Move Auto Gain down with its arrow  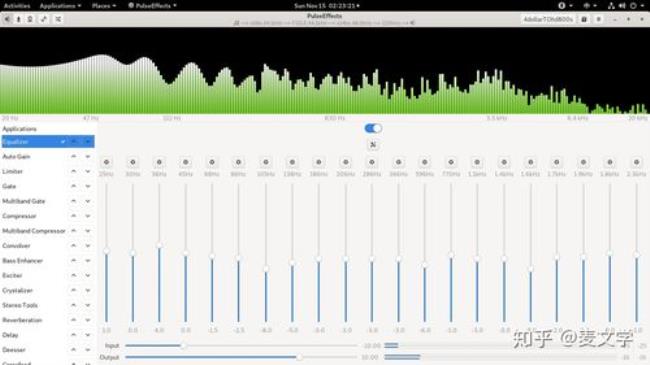click(88, 157)
